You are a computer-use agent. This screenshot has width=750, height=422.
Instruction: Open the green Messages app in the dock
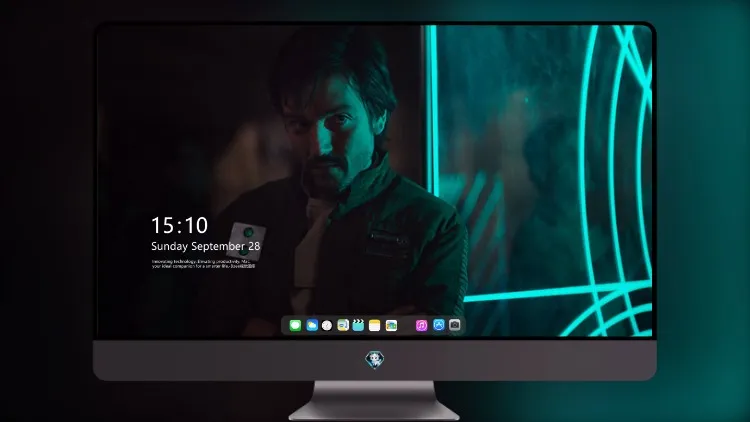coord(295,325)
